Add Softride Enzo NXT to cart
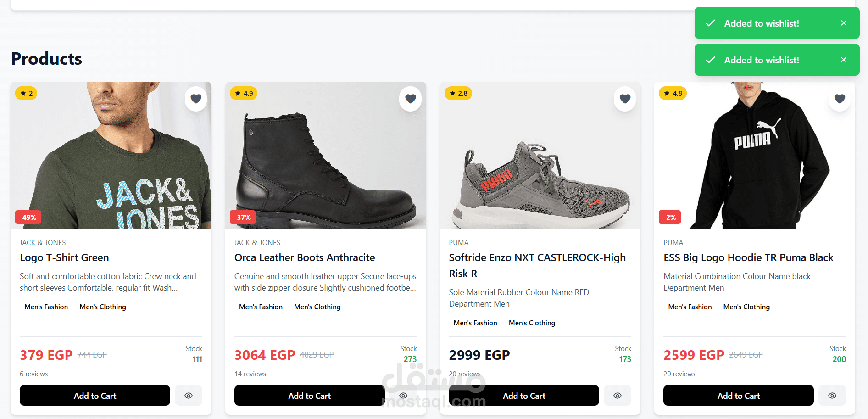 click(524, 396)
